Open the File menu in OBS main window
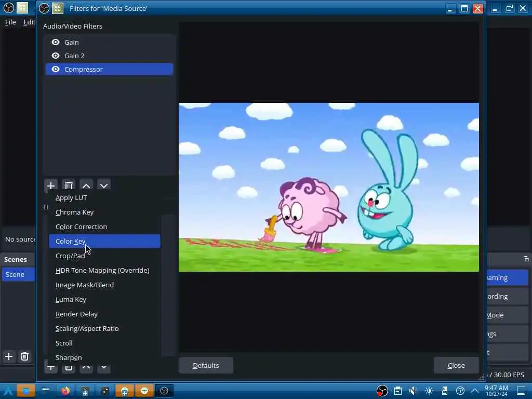Screen dimensions: 532x399 10,22
